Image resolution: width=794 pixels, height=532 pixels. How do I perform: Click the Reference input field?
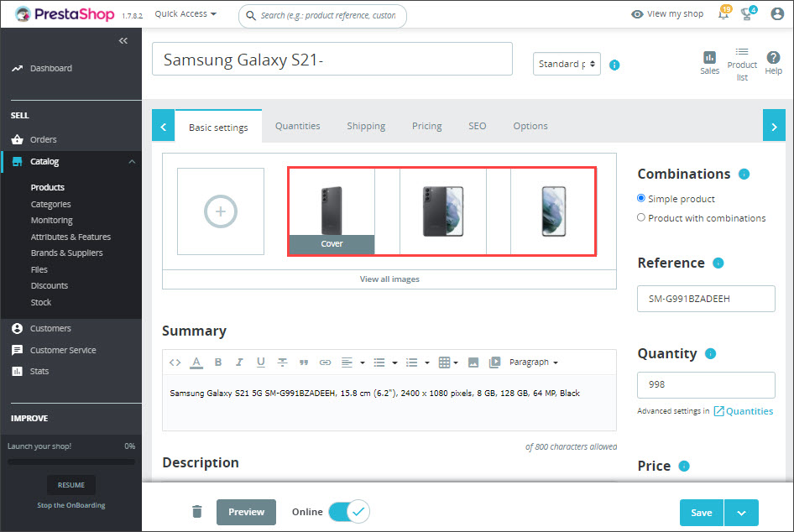[706, 299]
